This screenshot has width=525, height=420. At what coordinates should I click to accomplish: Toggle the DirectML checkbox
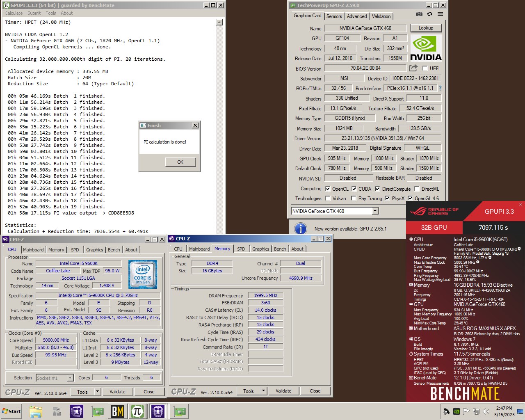click(x=417, y=189)
